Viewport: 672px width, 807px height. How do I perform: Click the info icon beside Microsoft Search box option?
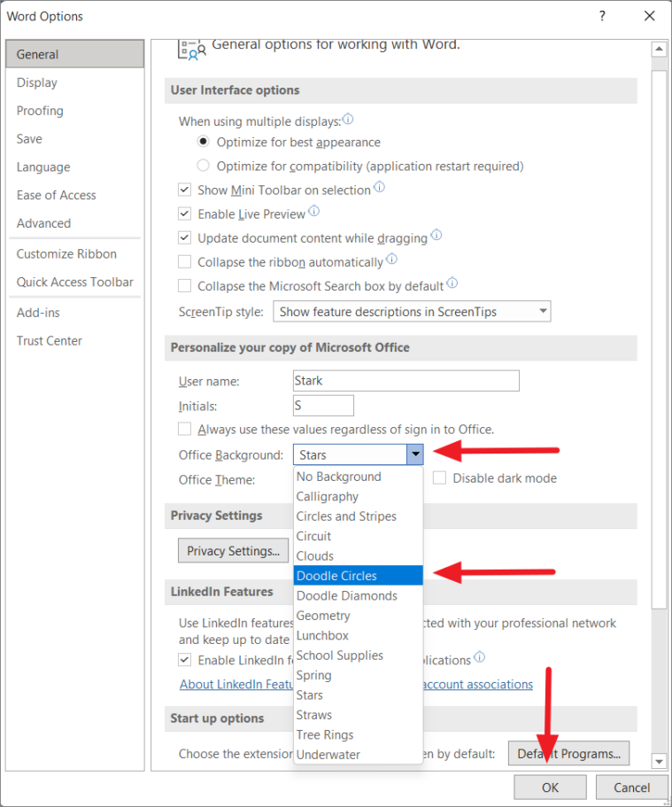coord(452,283)
